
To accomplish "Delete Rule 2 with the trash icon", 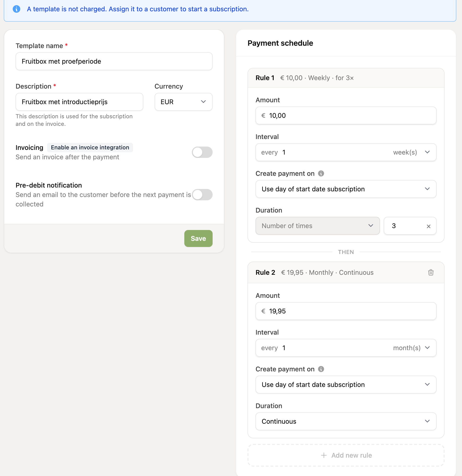I will [431, 272].
